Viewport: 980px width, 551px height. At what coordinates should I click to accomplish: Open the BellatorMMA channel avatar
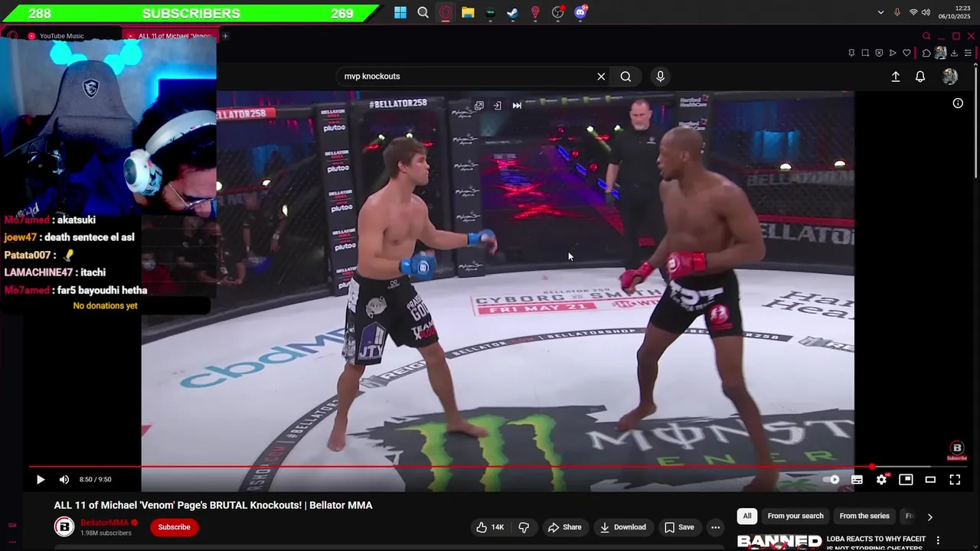tap(64, 527)
